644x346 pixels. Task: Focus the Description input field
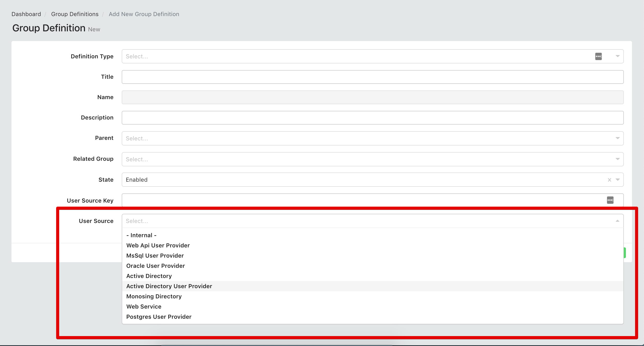coord(373,118)
